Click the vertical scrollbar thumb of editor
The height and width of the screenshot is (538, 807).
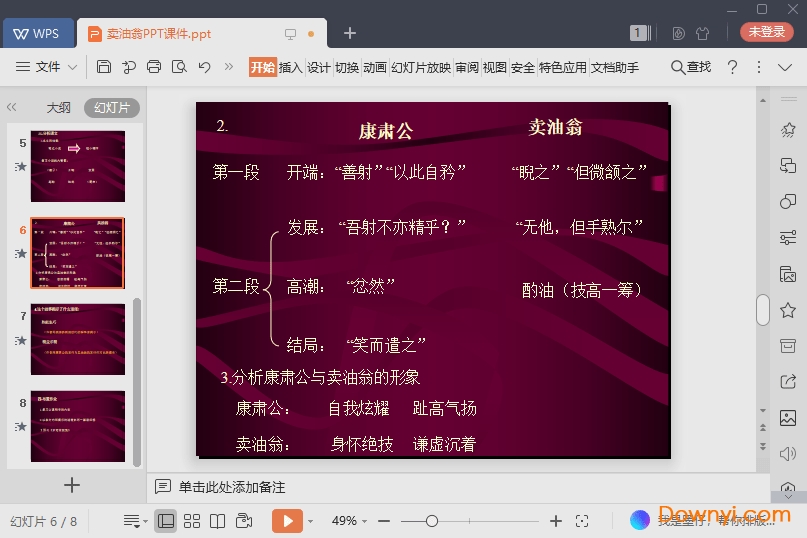point(763,310)
